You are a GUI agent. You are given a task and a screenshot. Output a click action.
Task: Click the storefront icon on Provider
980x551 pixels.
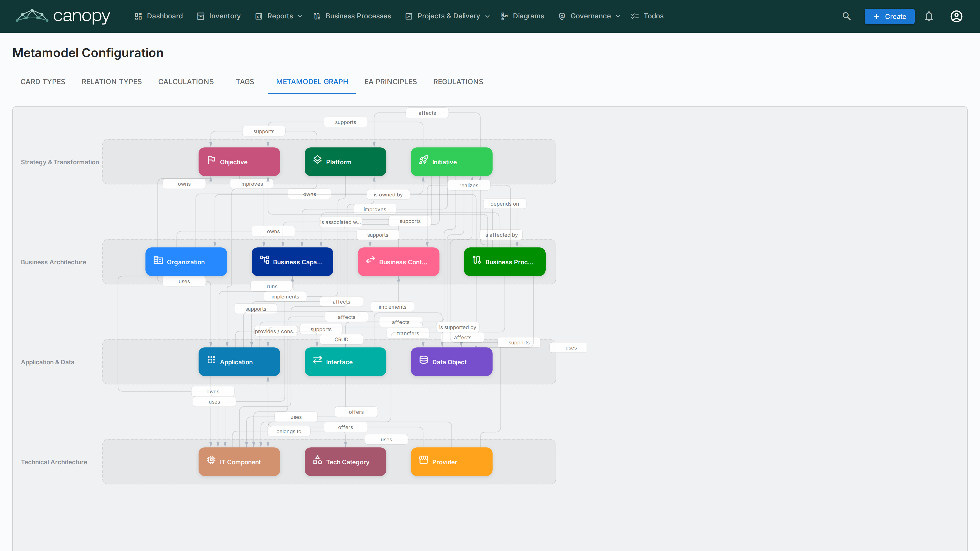point(424,460)
